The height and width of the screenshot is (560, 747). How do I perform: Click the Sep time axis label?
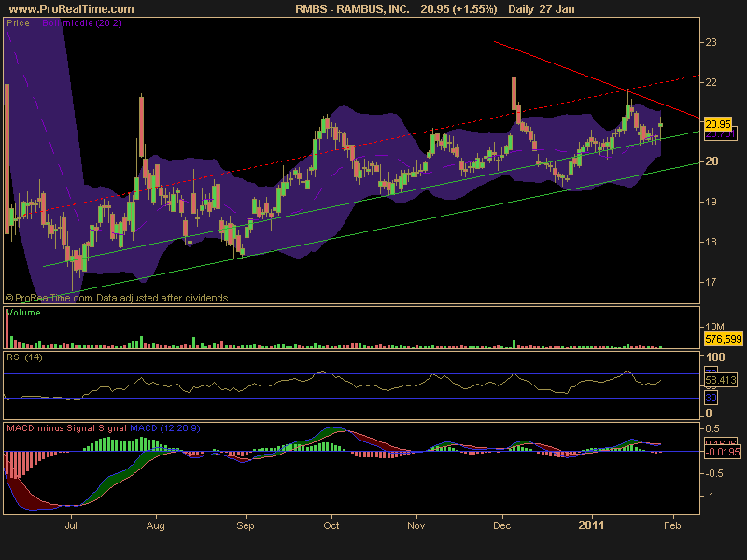click(246, 525)
